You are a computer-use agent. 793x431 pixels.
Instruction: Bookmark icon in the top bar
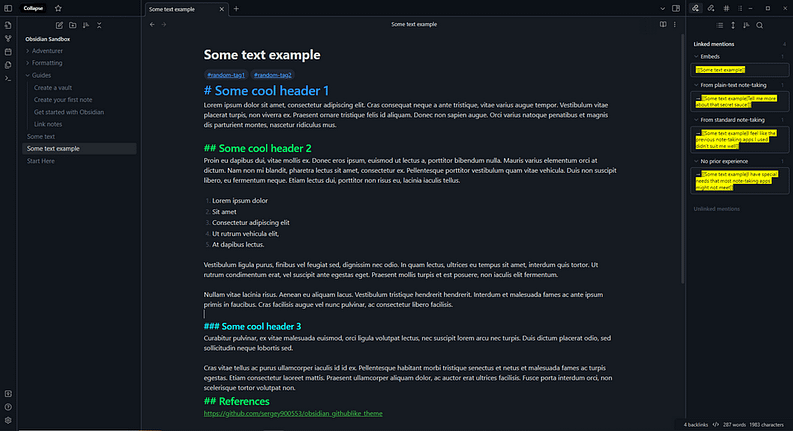pos(58,8)
